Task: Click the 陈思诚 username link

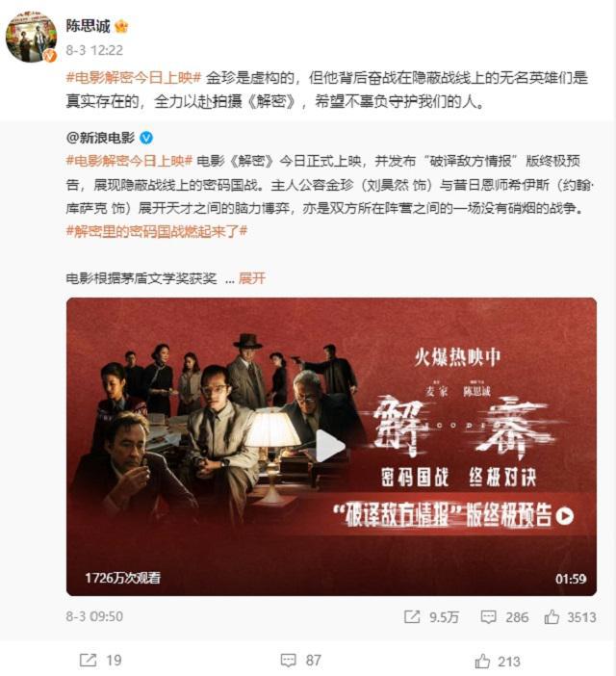Action: point(88,26)
